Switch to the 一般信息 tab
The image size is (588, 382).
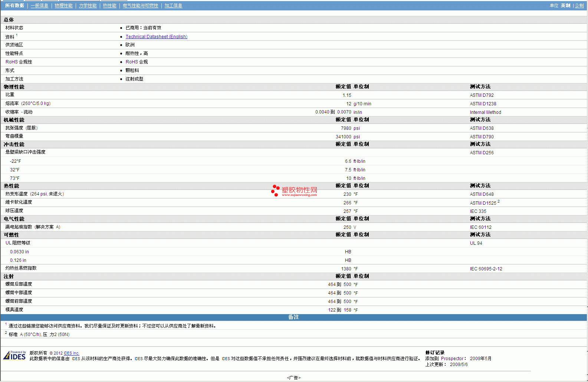(x=39, y=6)
